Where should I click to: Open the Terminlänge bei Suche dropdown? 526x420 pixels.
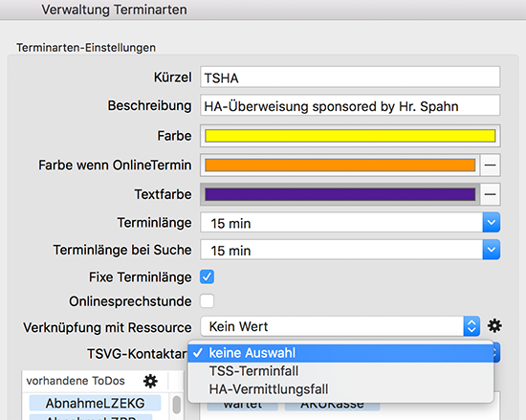tap(350, 250)
